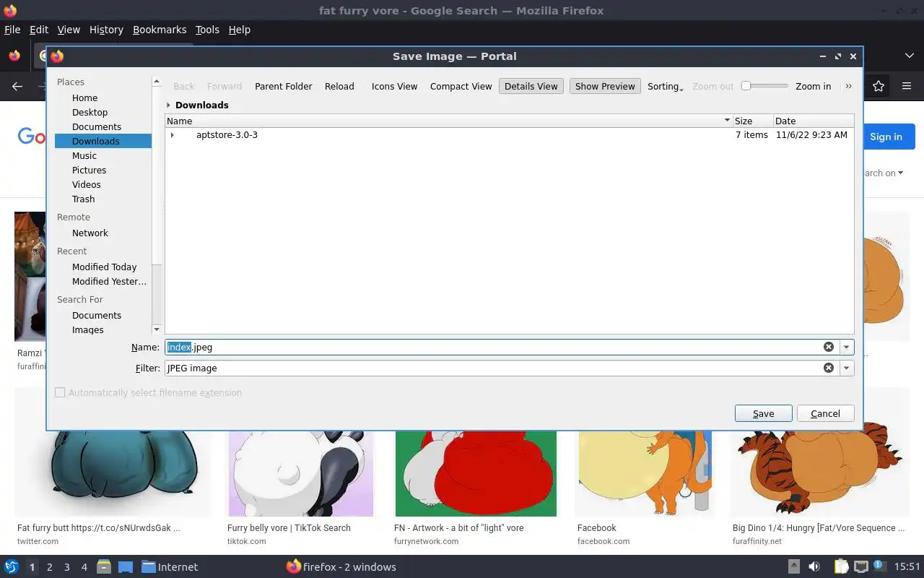924x578 pixels.
Task: Select Documents under Places
Action: pos(103,126)
